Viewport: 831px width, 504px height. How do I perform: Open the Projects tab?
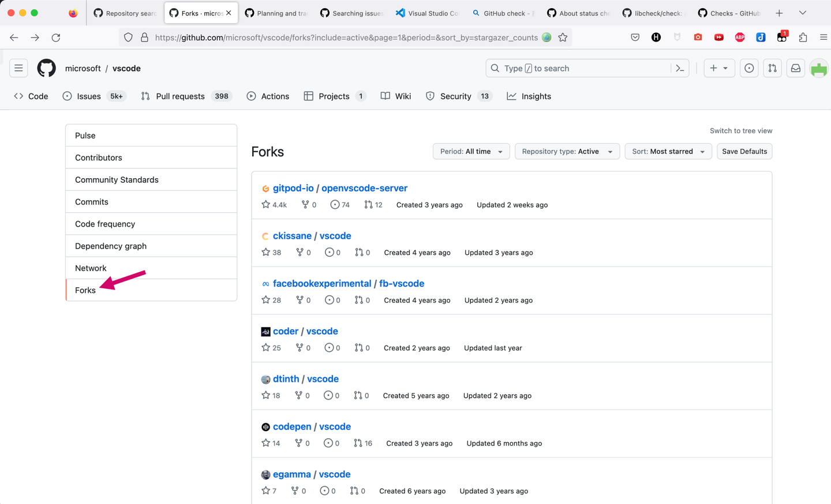click(335, 96)
